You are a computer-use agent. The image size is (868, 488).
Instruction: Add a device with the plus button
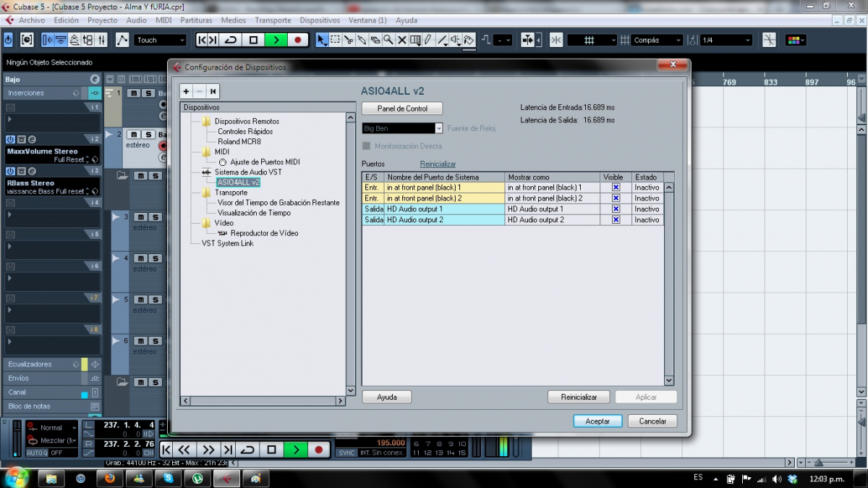(x=186, y=91)
